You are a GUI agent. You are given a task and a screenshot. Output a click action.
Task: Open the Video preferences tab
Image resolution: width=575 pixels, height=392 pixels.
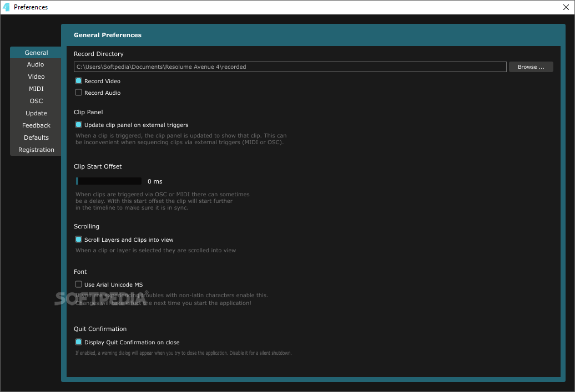coord(36,77)
